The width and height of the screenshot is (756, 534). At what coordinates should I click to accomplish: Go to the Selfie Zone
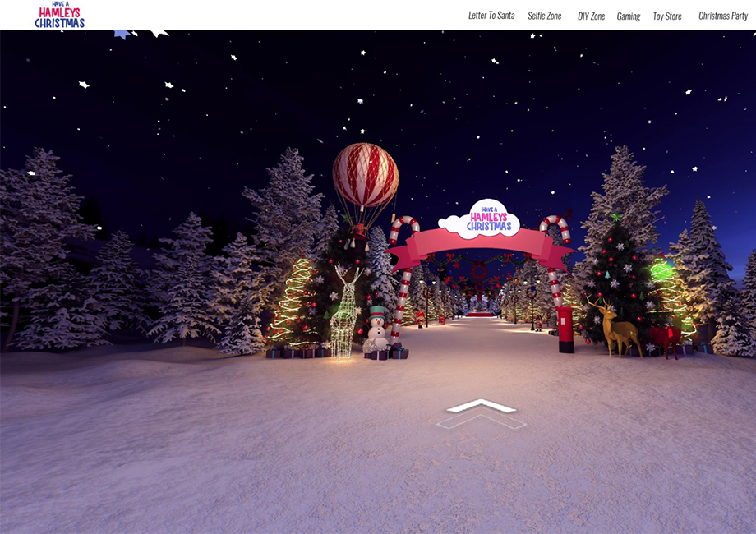544,16
